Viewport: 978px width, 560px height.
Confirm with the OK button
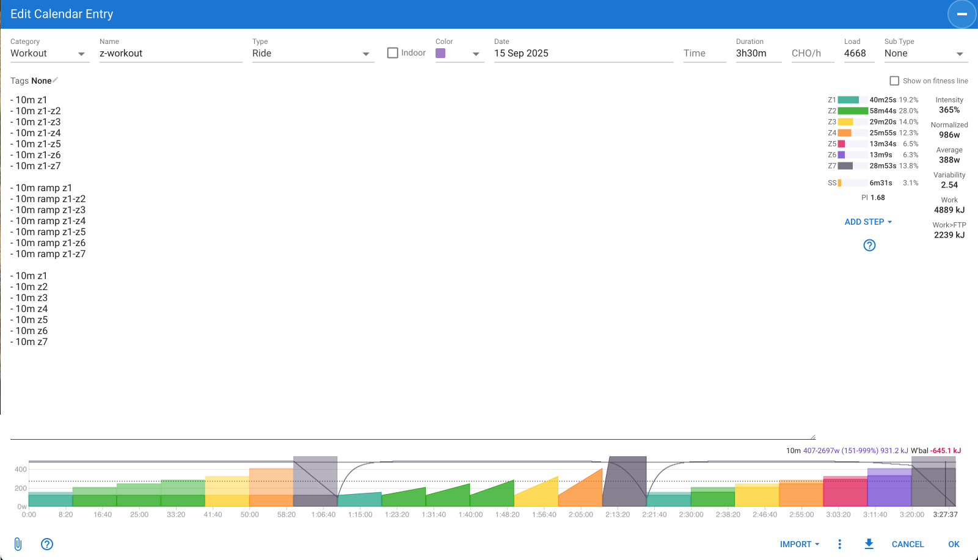click(x=954, y=544)
